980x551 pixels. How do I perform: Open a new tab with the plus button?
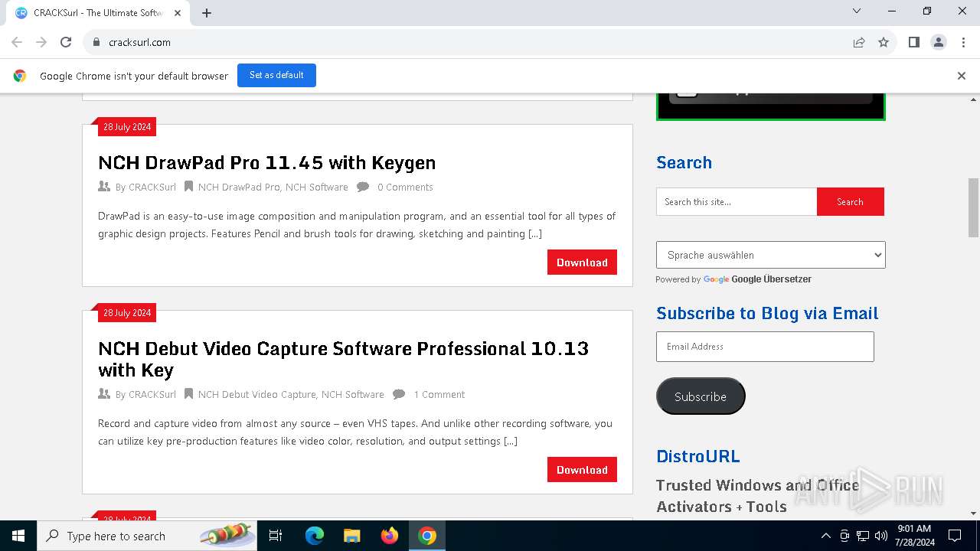pyautogui.click(x=207, y=12)
